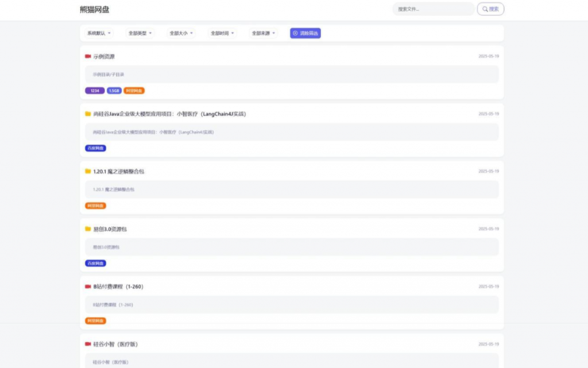
Task: Click the 1.5GB size tag
Action: pyautogui.click(x=114, y=91)
